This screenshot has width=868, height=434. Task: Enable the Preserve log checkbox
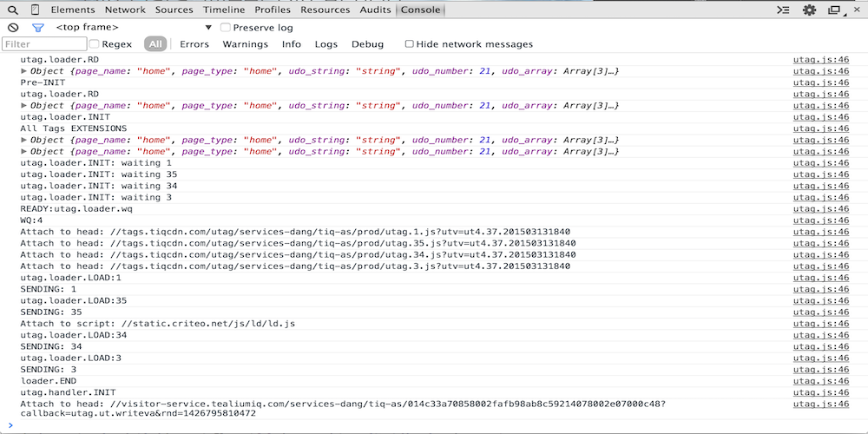click(225, 28)
